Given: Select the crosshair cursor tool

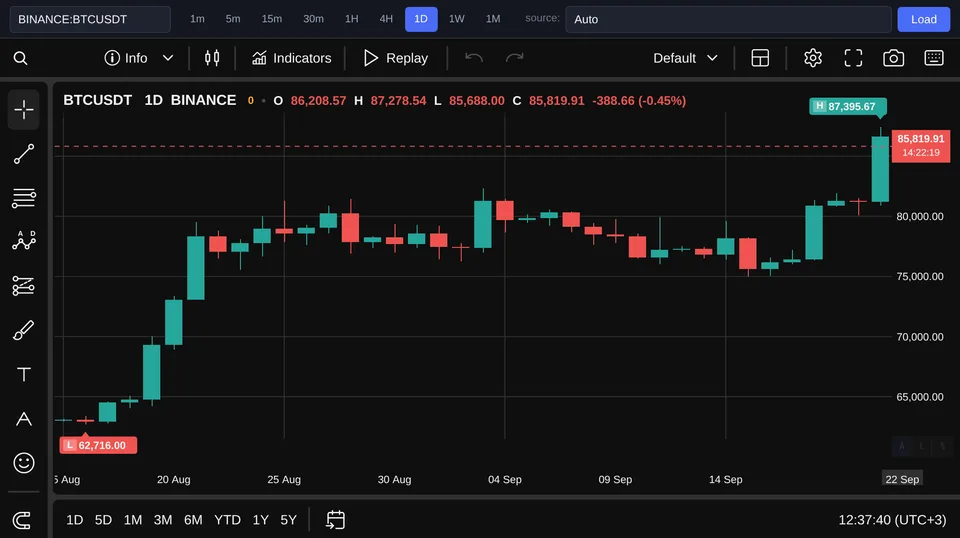Looking at the screenshot, I should coord(24,110).
